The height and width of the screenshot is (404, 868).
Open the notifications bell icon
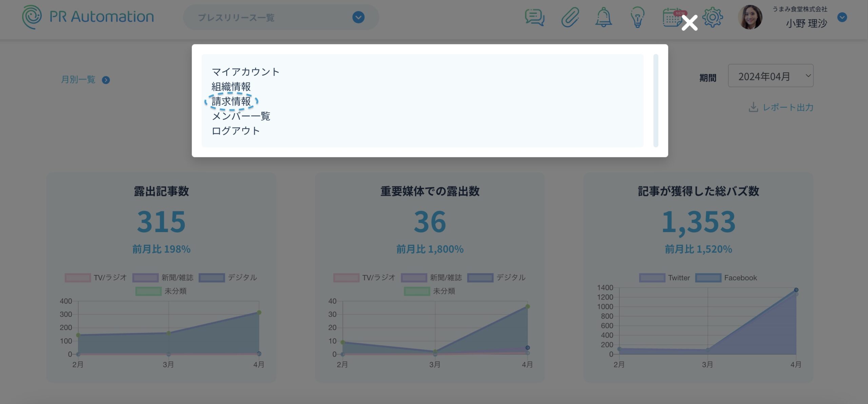click(604, 17)
